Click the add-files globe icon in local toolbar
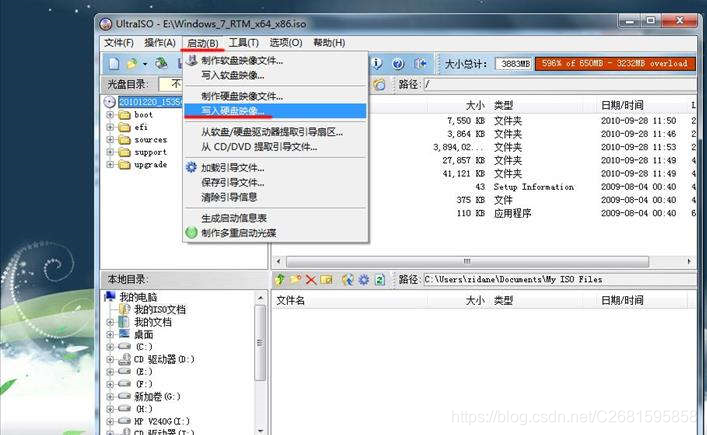 348,279
